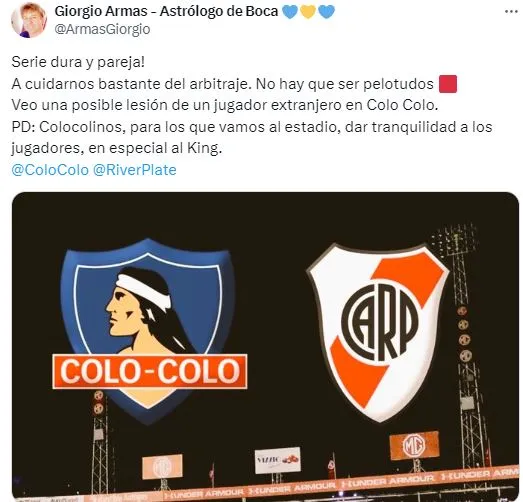
Task: Open the @RiverPlate mention link
Action: click(x=134, y=170)
